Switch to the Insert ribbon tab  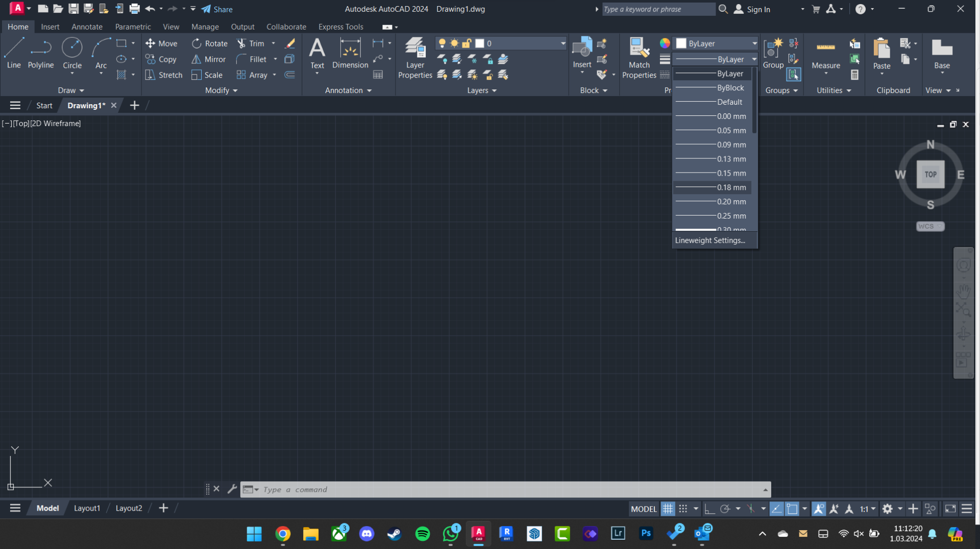[50, 27]
